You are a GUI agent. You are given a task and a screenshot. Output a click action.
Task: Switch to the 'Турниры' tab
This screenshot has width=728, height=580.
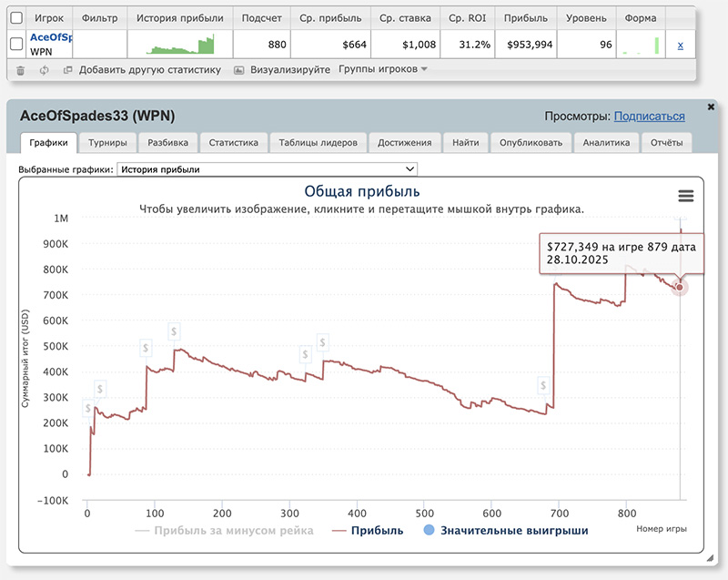pyautogui.click(x=108, y=142)
